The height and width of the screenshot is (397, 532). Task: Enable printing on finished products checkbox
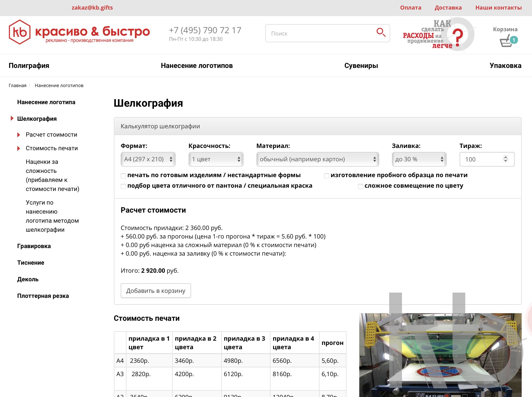[x=123, y=176]
